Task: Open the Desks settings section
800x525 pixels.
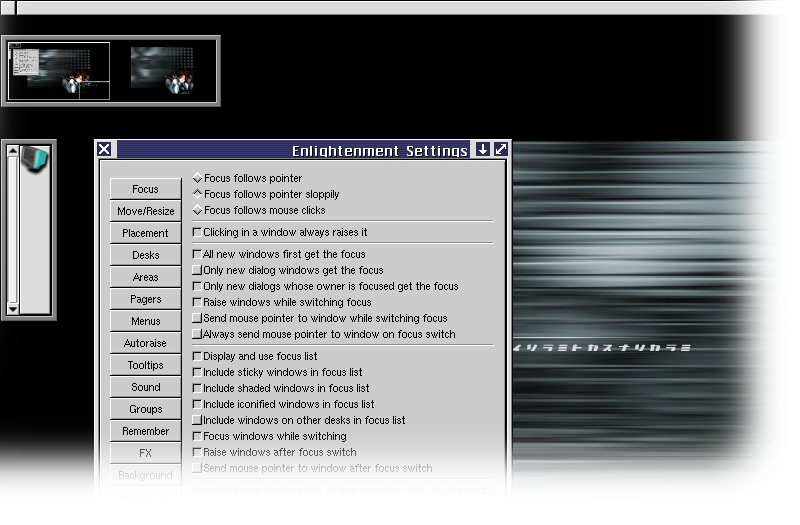Action: 145,255
